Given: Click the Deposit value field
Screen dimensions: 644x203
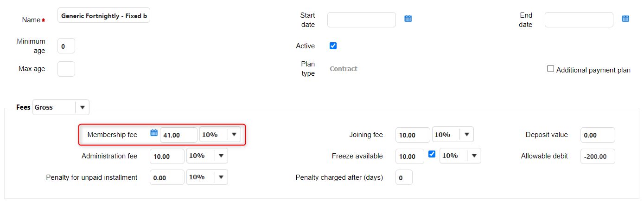Looking at the screenshot, I should pyautogui.click(x=598, y=135).
